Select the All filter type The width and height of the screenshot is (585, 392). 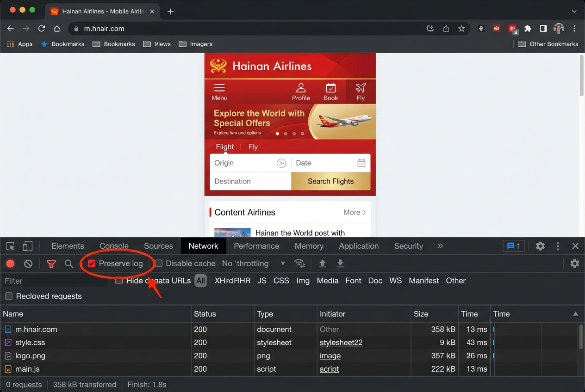tap(200, 281)
